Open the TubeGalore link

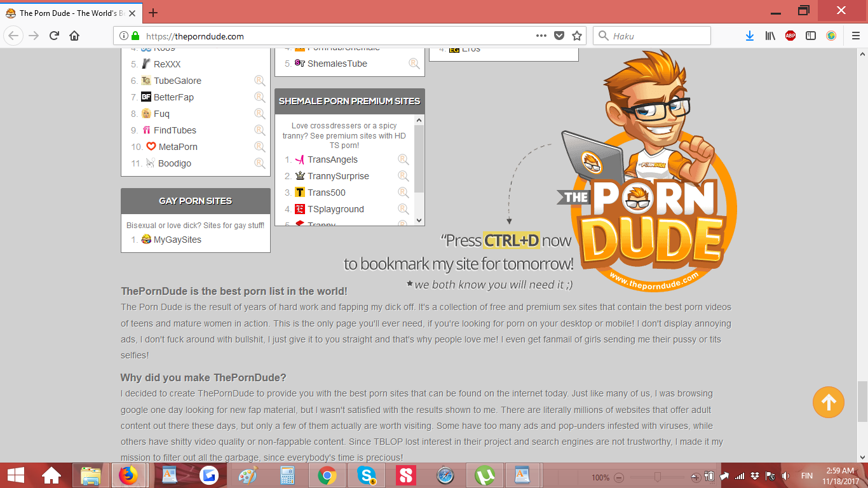pos(177,81)
